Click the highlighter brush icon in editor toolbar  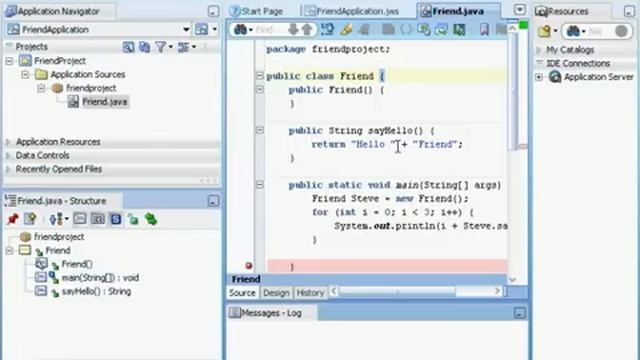(346, 29)
